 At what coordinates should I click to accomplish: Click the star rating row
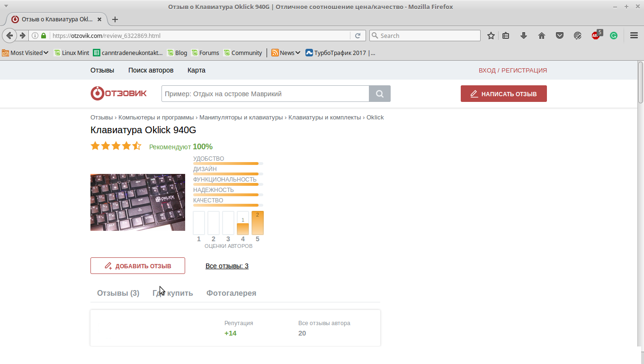116,146
